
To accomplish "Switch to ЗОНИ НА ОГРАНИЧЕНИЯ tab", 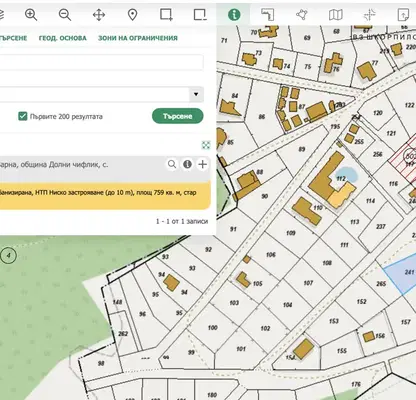I will (138, 38).
